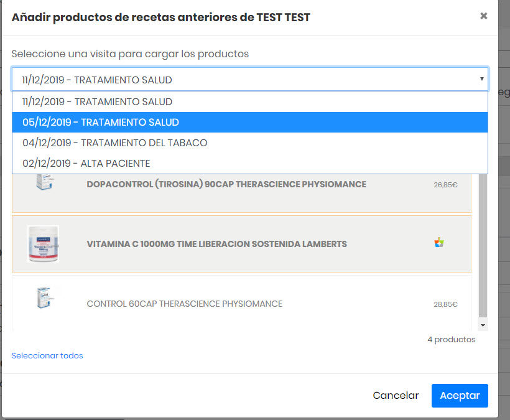The height and width of the screenshot is (420, 510).
Task: Click the Aceptar button
Action: click(460, 396)
